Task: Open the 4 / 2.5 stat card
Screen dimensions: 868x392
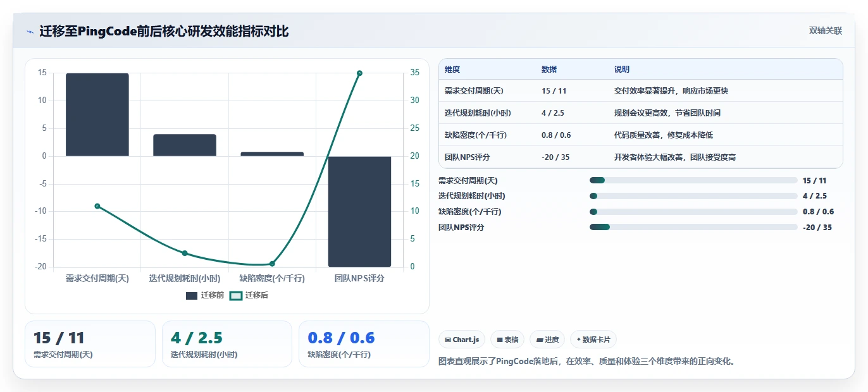Action: click(227, 344)
